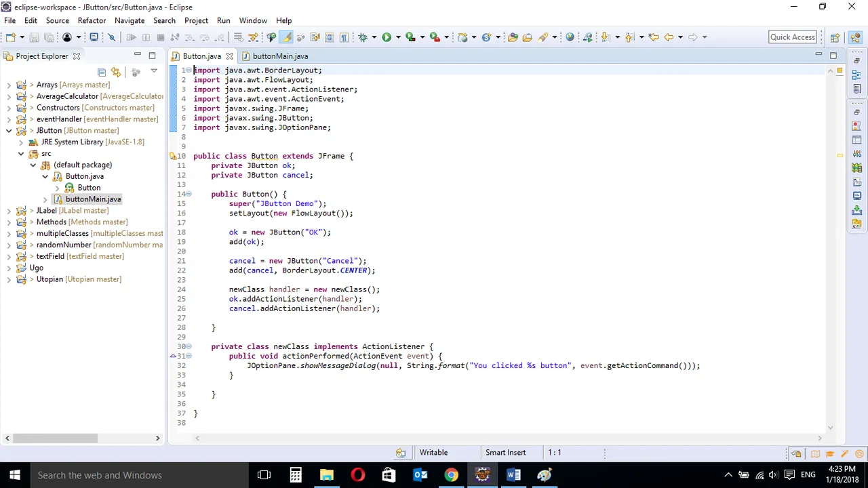Open the New file dropdown arrow
Image resolution: width=868 pixels, height=488 pixels.
click(x=22, y=37)
